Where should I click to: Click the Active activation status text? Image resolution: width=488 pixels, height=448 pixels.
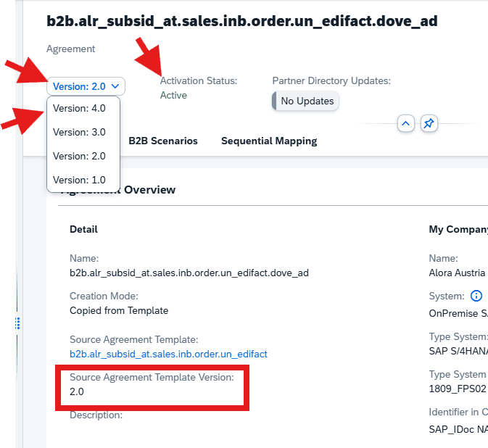[173, 95]
